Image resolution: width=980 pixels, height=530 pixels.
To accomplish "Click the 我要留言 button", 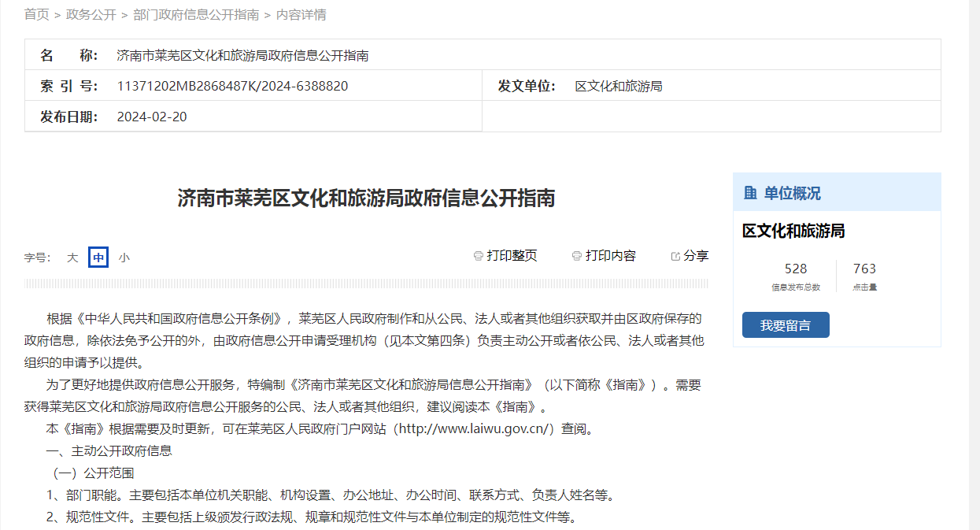I will pos(786,325).
